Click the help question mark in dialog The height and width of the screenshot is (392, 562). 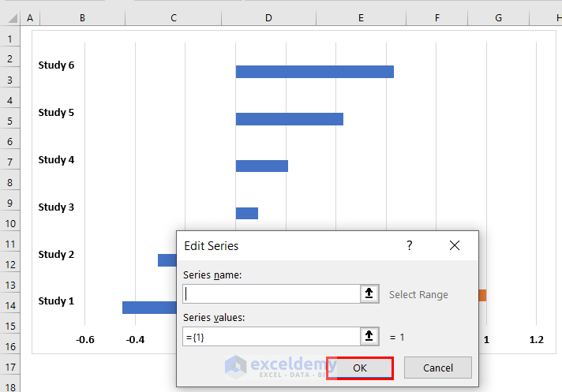[x=409, y=245]
